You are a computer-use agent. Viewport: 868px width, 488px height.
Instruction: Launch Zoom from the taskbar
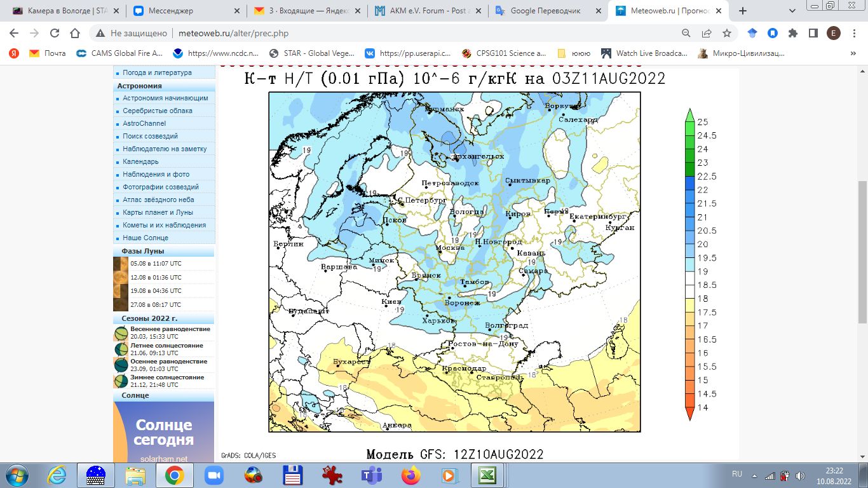click(215, 475)
